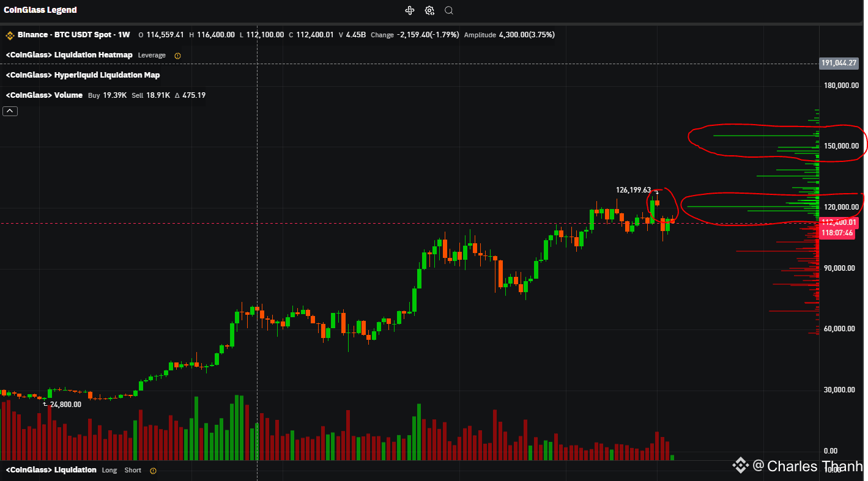Click the 120,000.00 price axis label
This screenshot has height=481, width=868.
(841, 207)
